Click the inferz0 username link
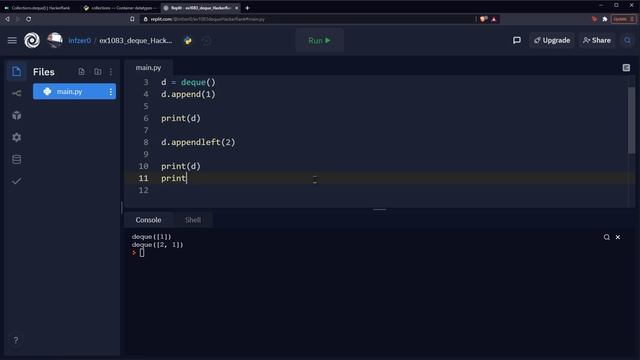 click(80, 40)
